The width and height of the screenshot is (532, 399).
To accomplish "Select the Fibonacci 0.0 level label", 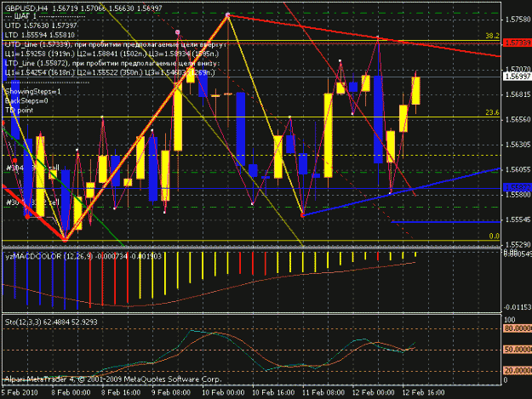I will click(x=494, y=236).
